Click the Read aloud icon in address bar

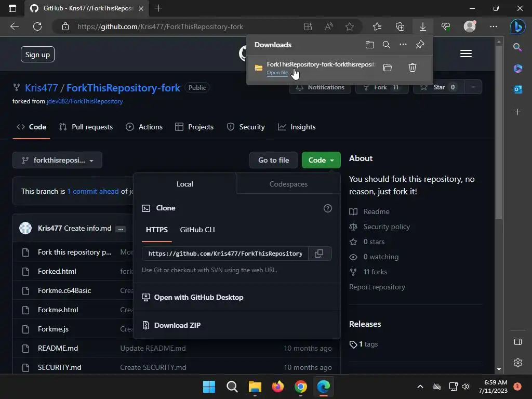[329, 26]
